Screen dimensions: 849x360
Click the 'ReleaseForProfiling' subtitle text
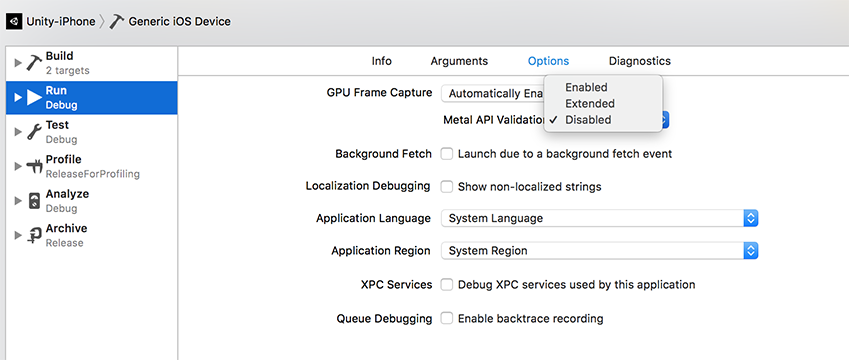(x=93, y=174)
